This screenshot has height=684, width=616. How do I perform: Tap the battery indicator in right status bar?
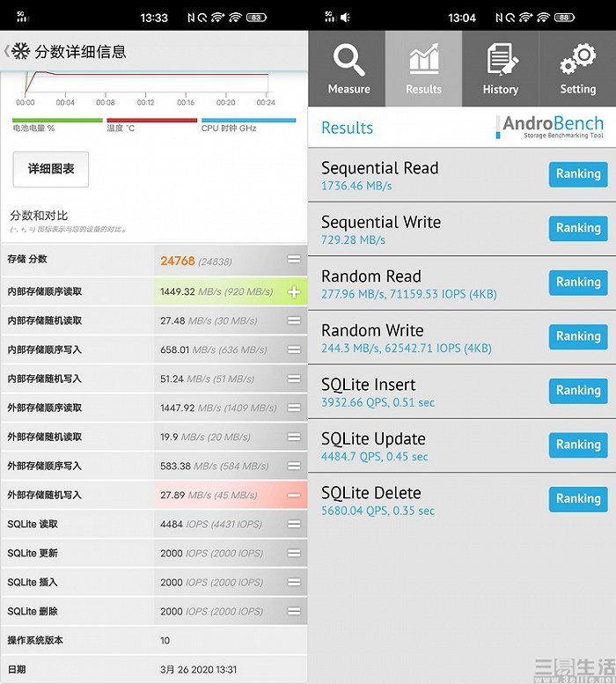565,18
